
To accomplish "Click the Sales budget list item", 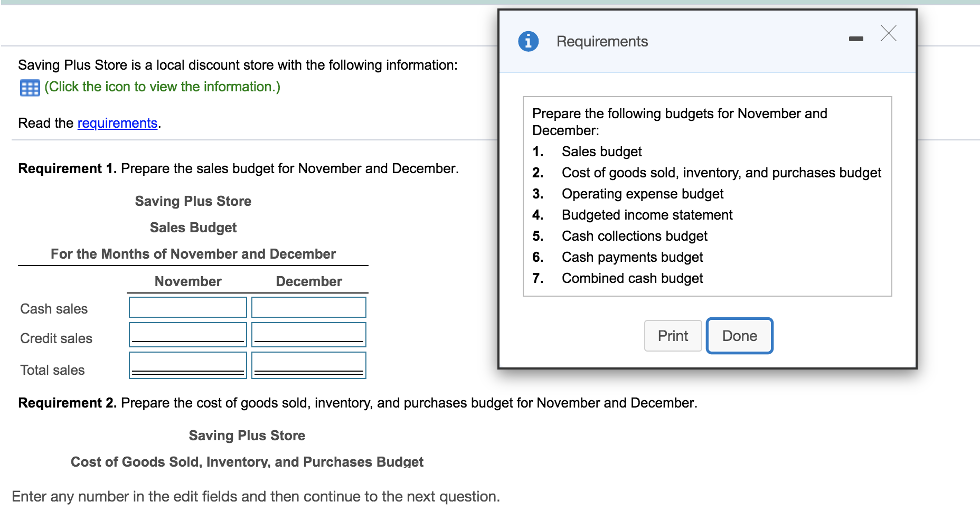I will (x=601, y=152).
